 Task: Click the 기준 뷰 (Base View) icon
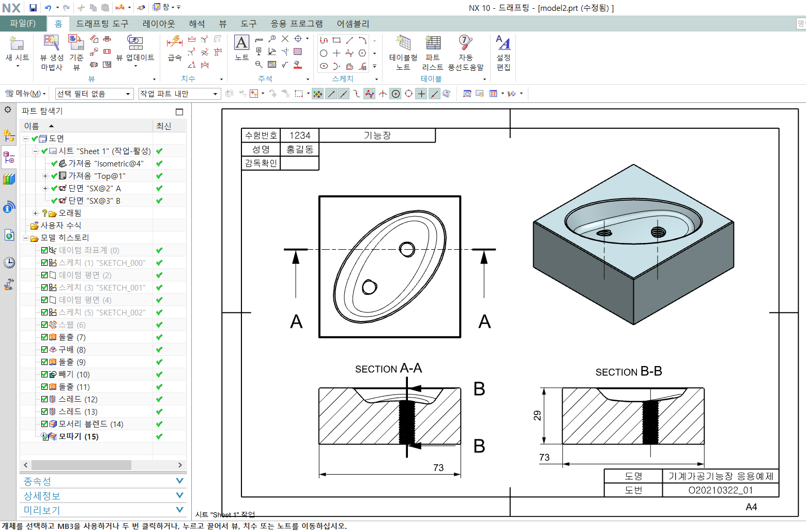point(76,42)
